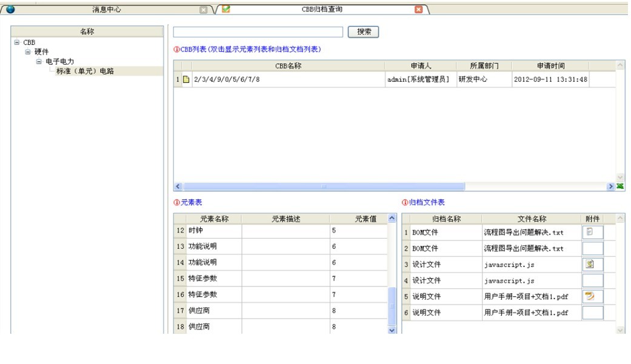Click the search text input field
The height and width of the screenshot is (364, 631).
tap(258, 32)
